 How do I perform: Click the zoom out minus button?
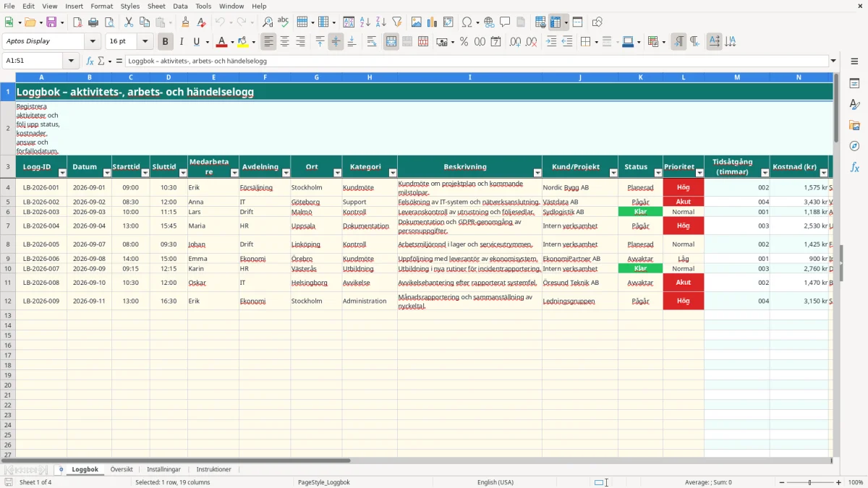(783, 482)
